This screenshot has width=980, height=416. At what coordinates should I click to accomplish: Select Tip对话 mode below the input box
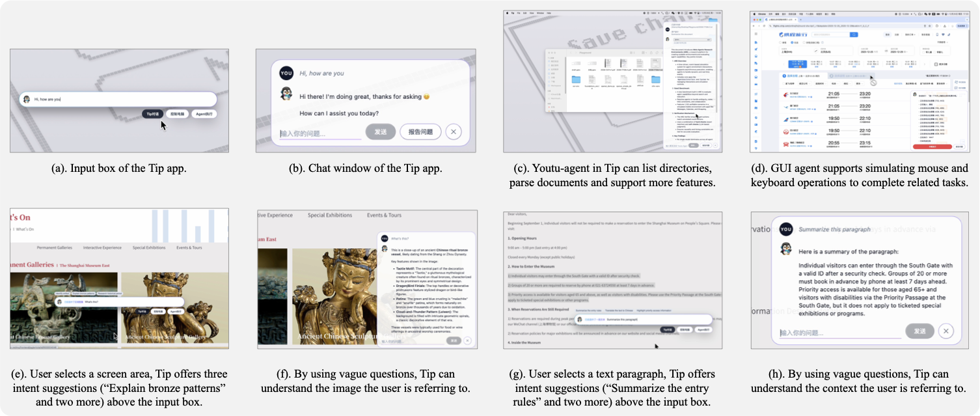pos(152,114)
